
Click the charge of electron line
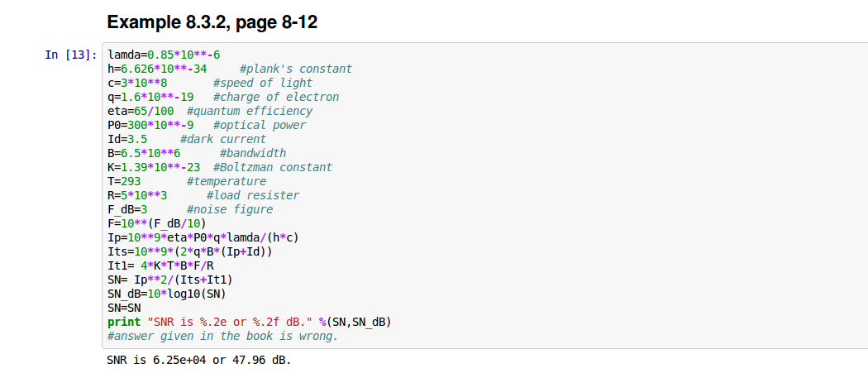click(x=223, y=98)
